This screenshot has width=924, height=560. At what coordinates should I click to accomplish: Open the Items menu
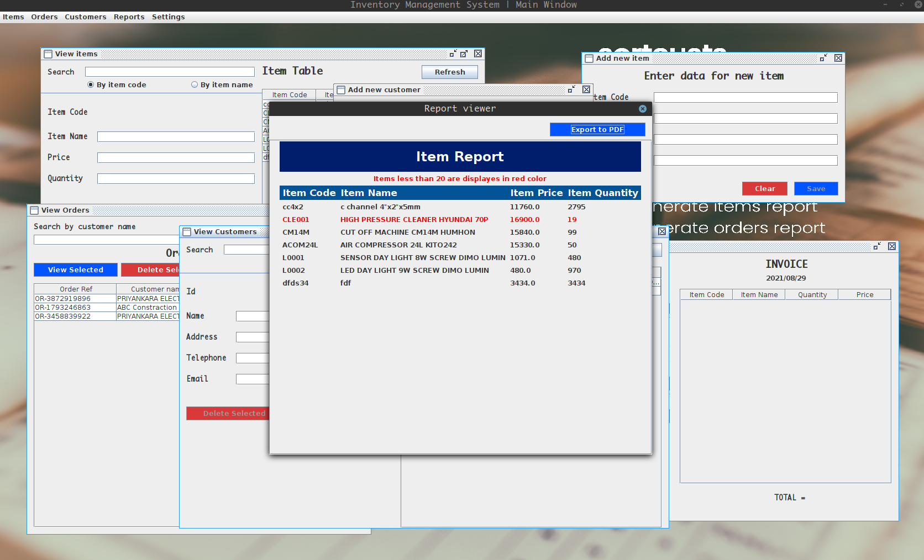(13, 17)
